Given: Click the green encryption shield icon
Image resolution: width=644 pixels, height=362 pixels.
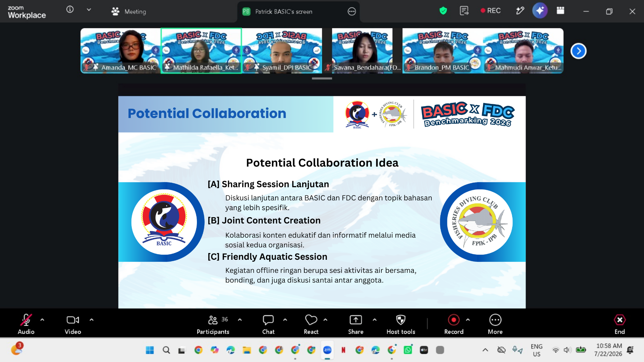Looking at the screenshot, I should pyautogui.click(x=443, y=11).
